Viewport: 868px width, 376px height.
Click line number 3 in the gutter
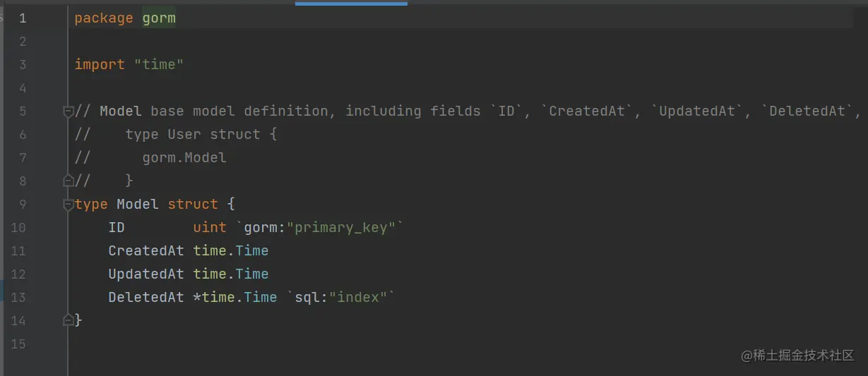(23, 65)
